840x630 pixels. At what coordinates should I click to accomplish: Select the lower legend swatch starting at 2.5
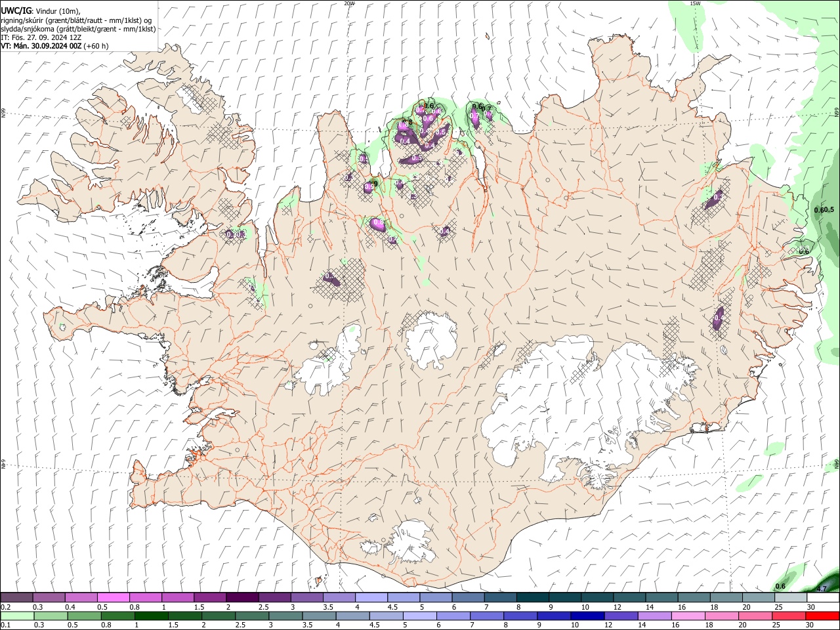pos(252,616)
